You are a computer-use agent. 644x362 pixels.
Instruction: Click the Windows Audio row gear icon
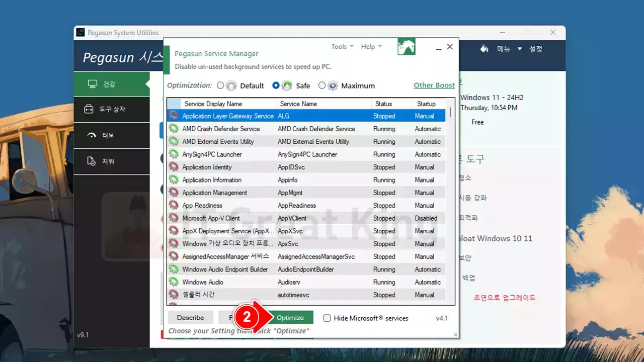click(174, 282)
